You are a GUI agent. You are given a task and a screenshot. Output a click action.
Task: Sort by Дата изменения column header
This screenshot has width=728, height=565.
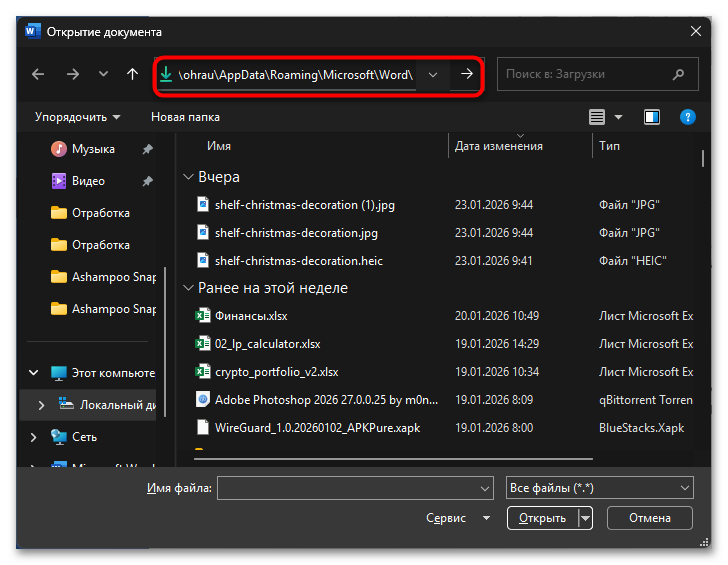pyautogui.click(x=498, y=146)
